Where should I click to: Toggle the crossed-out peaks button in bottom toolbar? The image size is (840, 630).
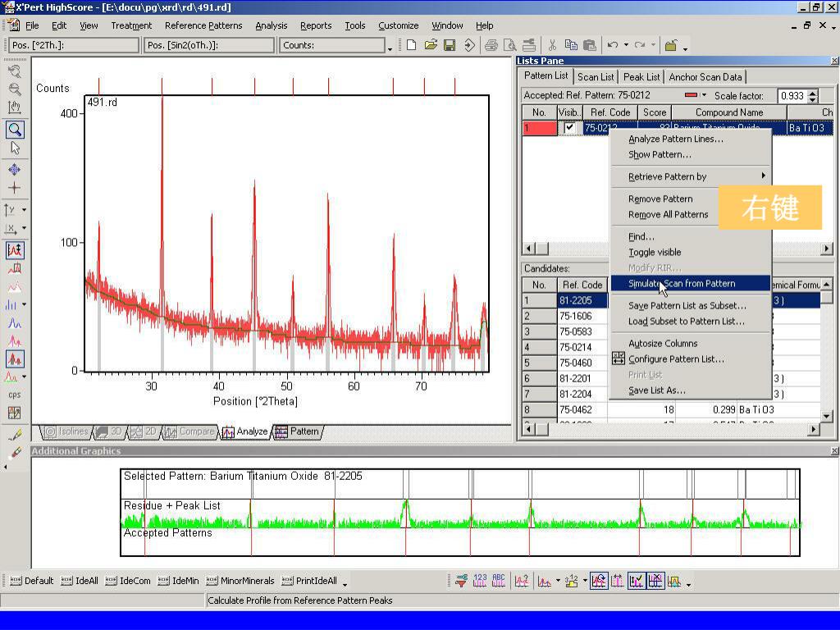pos(655,581)
